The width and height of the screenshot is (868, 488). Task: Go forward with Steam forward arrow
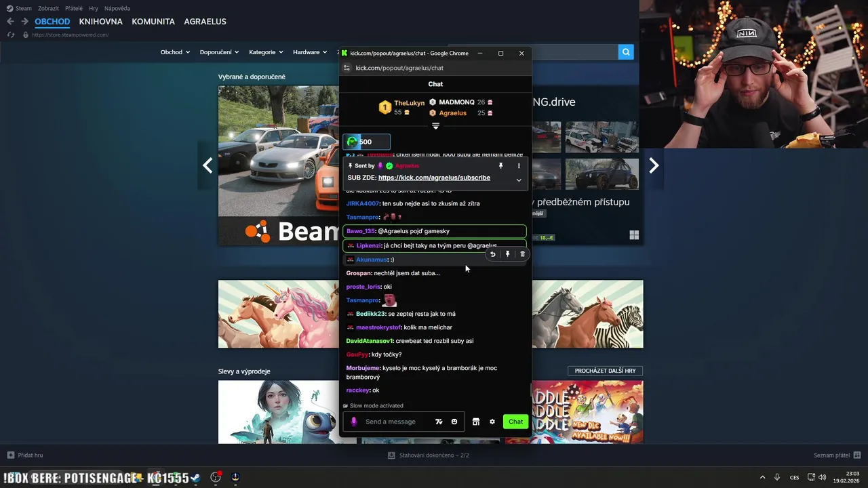24,22
